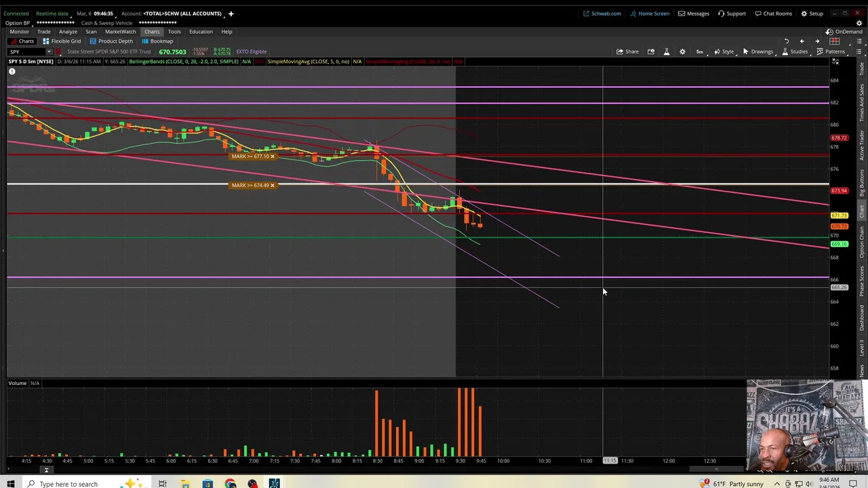868x488 pixels.
Task: Switch to the Trade tab
Action: [43, 32]
